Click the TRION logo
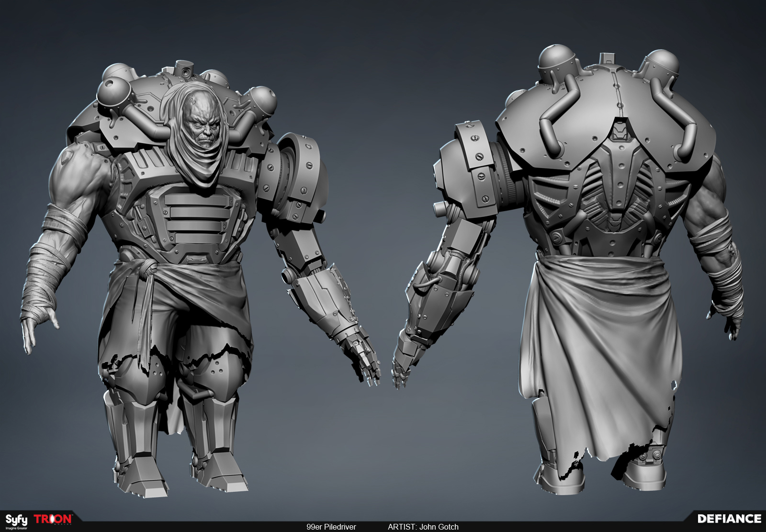 (53, 519)
